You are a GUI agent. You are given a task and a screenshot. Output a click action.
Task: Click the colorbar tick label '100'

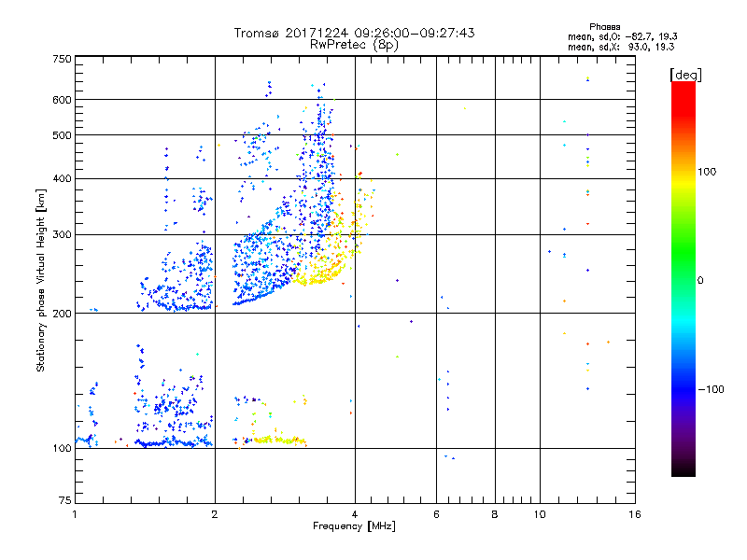click(x=707, y=172)
